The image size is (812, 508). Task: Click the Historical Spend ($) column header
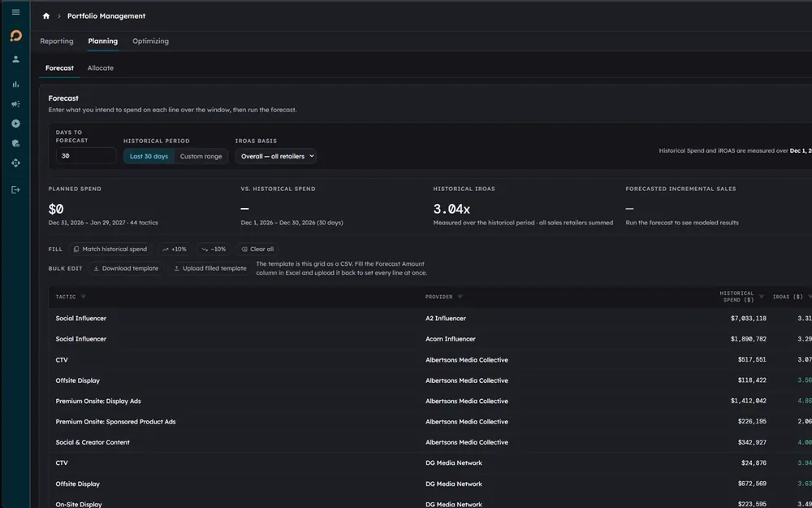click(x=737, y=297)
